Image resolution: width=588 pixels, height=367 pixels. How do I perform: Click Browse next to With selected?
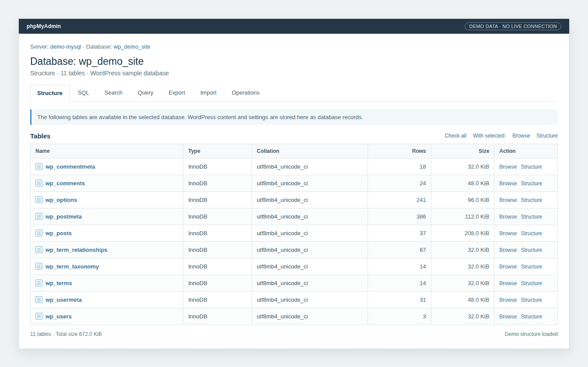pos(521,136)
